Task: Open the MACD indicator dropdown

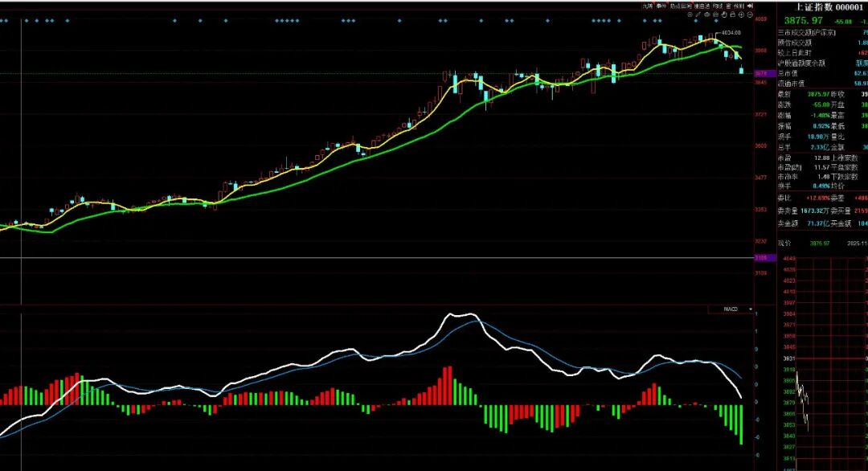Action: tap(731, 309)
